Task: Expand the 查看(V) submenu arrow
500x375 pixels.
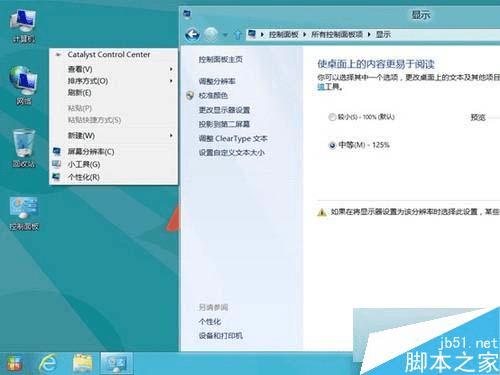Action: 171,69
